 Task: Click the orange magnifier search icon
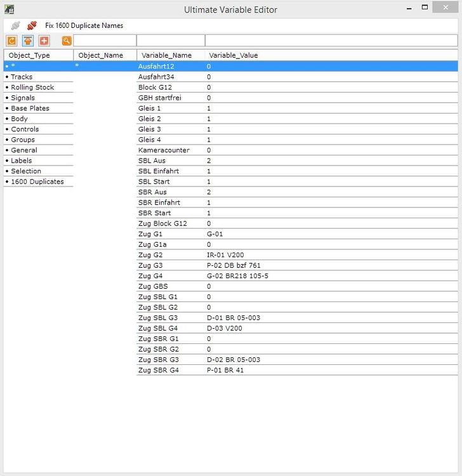pos(67,41)
